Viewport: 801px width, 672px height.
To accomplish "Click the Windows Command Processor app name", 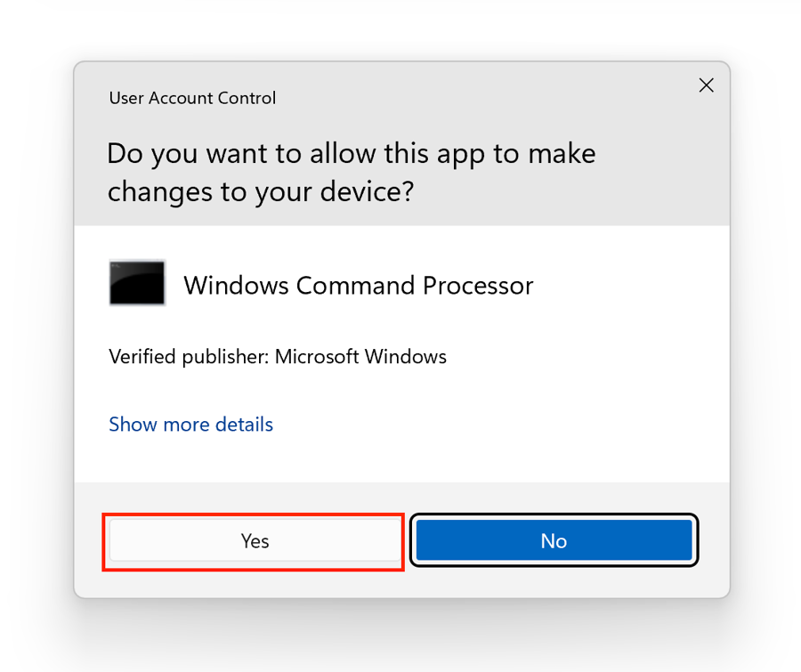I will [x=358, y=286].
